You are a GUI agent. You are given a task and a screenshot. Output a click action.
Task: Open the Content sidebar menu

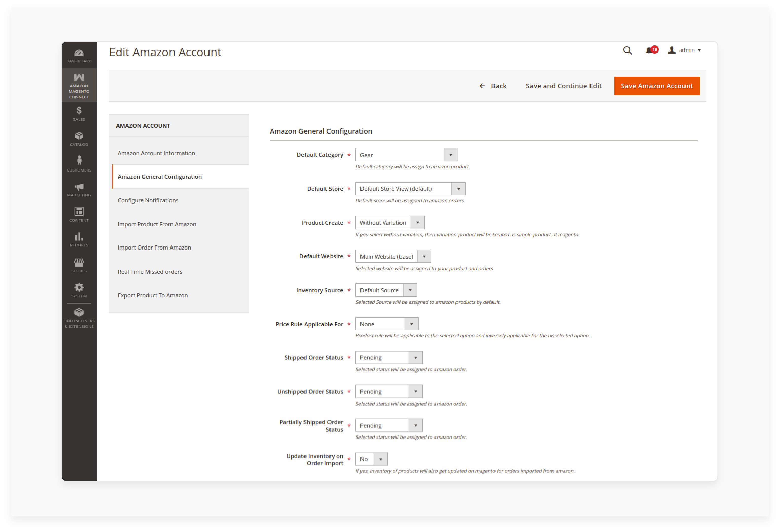click(79, 215)
